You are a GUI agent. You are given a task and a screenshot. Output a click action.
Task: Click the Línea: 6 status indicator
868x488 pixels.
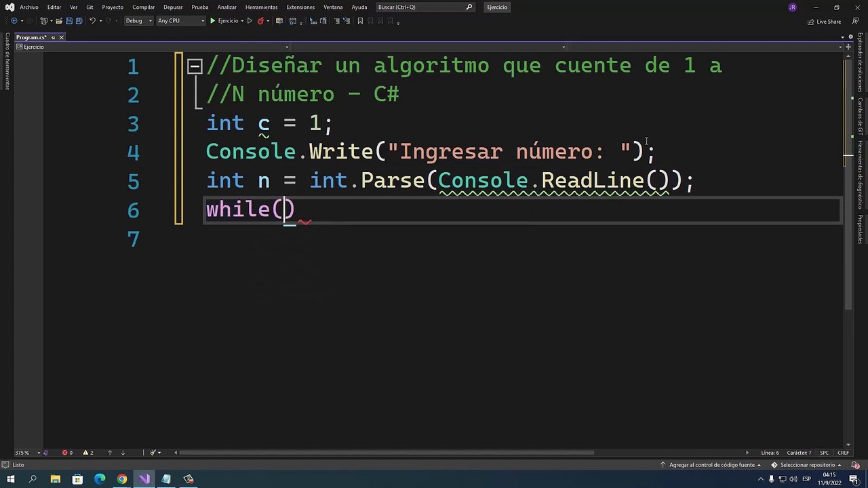(x=770, y=453)
